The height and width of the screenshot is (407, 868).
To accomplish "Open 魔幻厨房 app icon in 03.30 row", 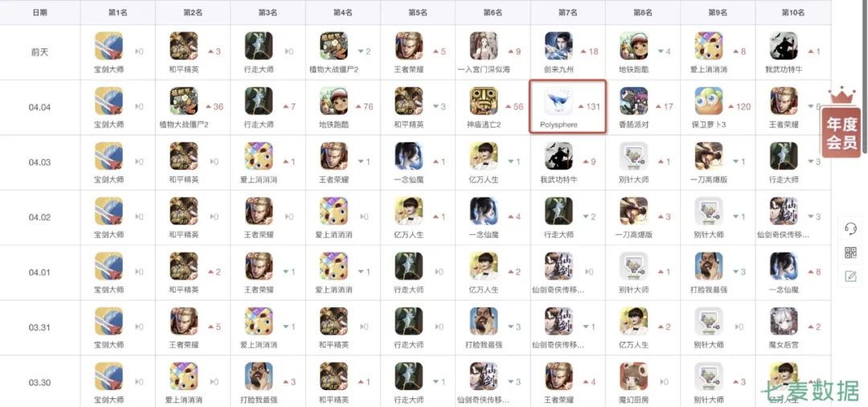I will tap(634, 376).
